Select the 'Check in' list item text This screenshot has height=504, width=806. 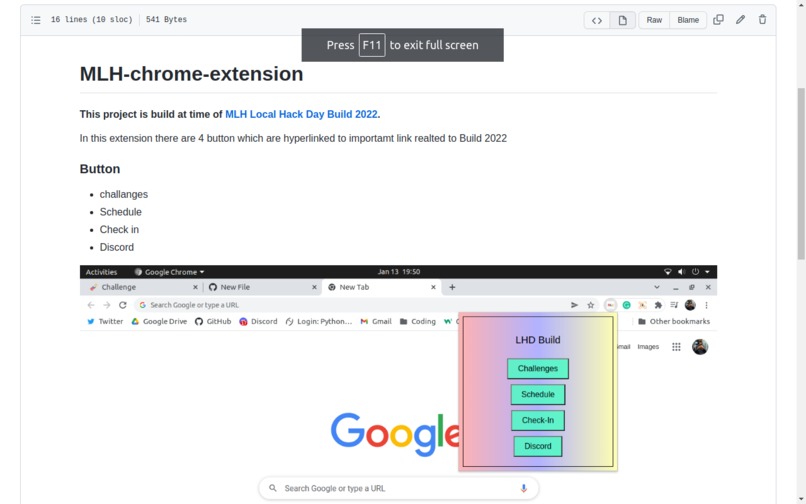(x=119, y=229)
